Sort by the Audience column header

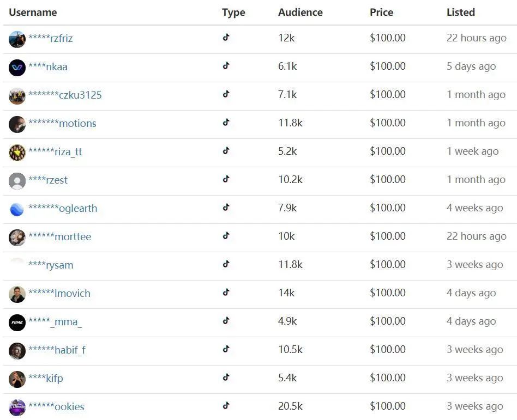(x=300, y=12)
